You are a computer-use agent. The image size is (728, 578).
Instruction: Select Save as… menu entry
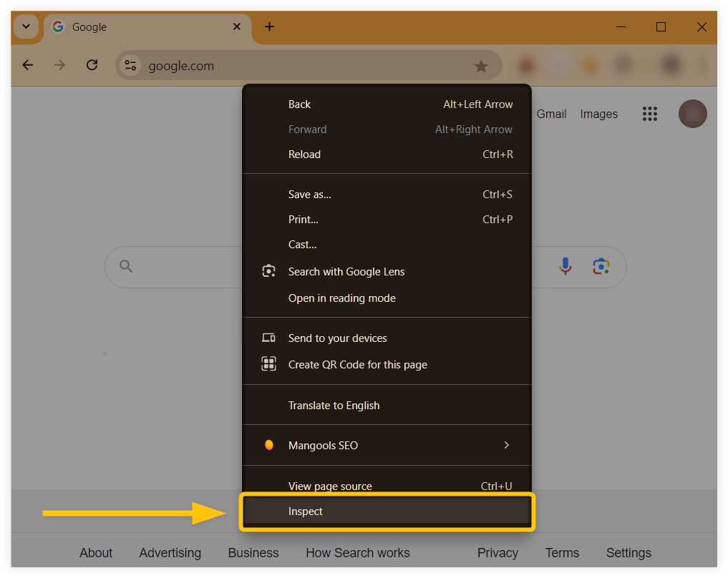pyautogui.click(x=387, y=195)
